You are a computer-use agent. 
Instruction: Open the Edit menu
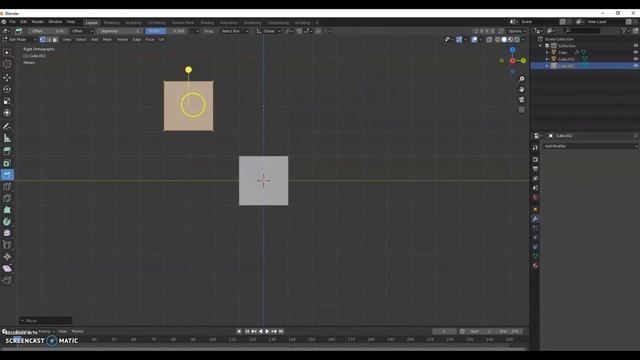coord(23,22)
